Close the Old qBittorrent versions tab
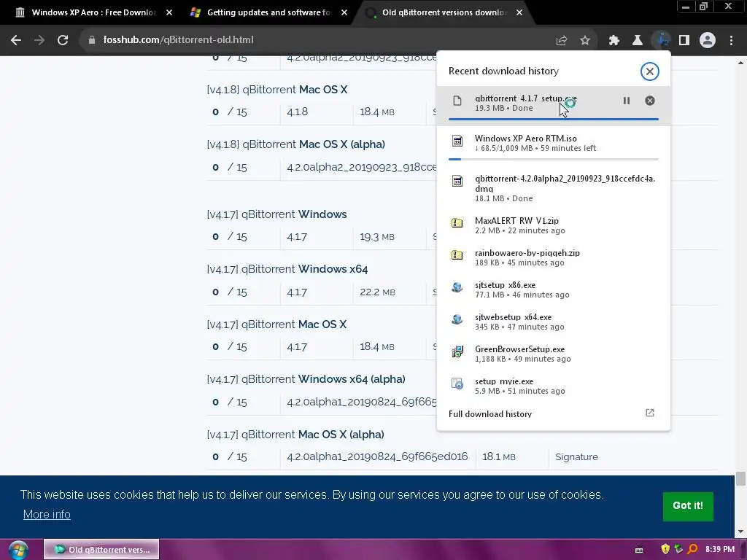The width and height of the screenshot is (747, 560). click(x=519, y=12)
